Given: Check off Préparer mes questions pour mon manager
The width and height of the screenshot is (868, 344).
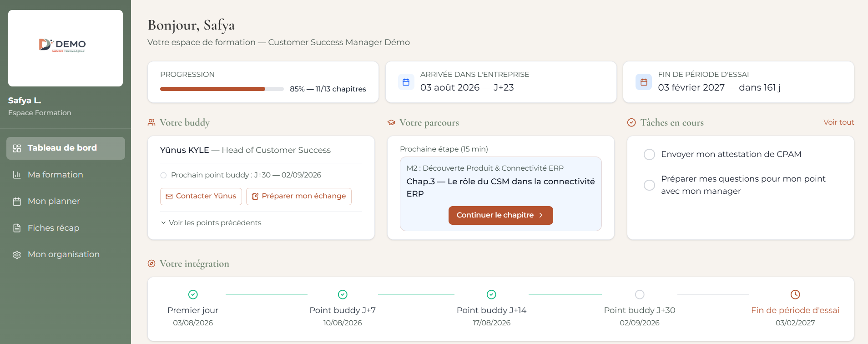Looking at the screenshot, I should 649,185.
